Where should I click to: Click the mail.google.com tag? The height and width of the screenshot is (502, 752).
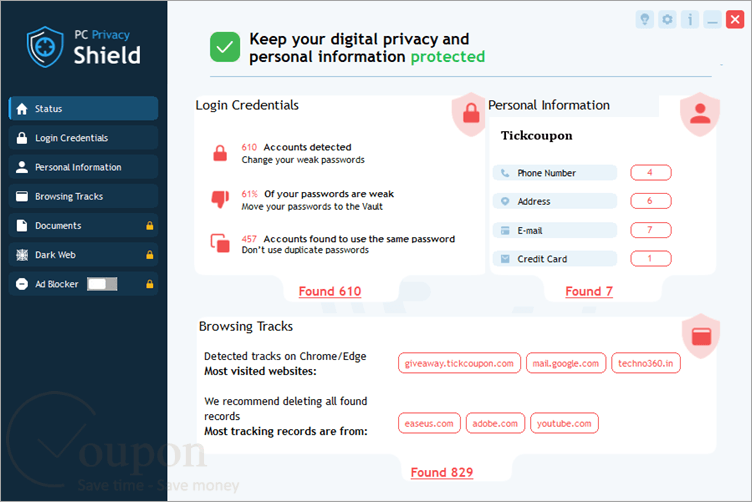[566, 363]
